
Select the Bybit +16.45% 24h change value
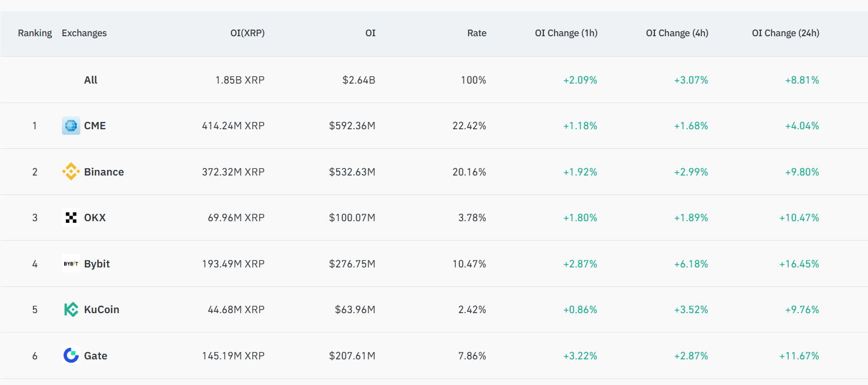coord(799,264)
